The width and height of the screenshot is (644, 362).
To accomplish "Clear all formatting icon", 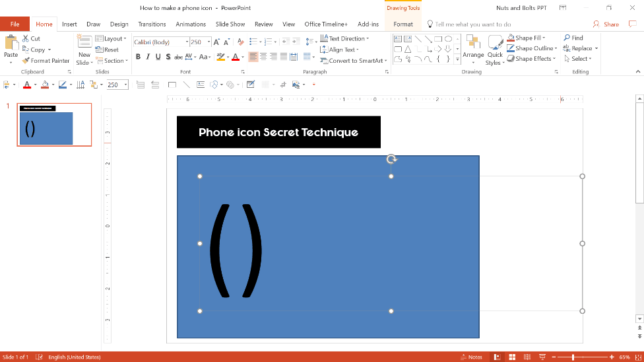I will 241,42.
